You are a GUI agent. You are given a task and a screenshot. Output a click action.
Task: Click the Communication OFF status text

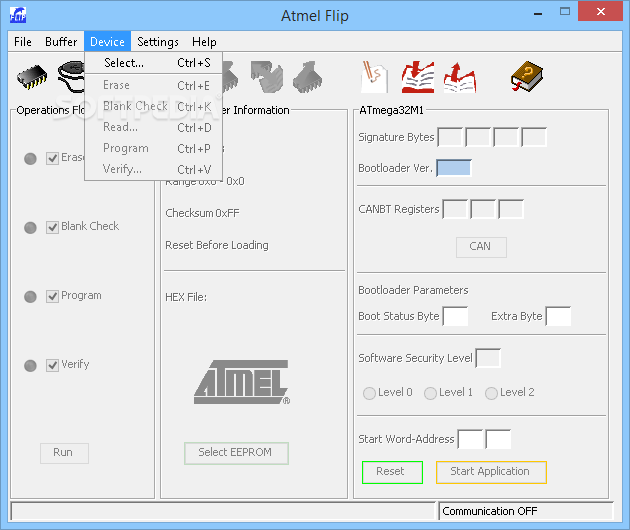pyautogui.click(x=489, y=511)
